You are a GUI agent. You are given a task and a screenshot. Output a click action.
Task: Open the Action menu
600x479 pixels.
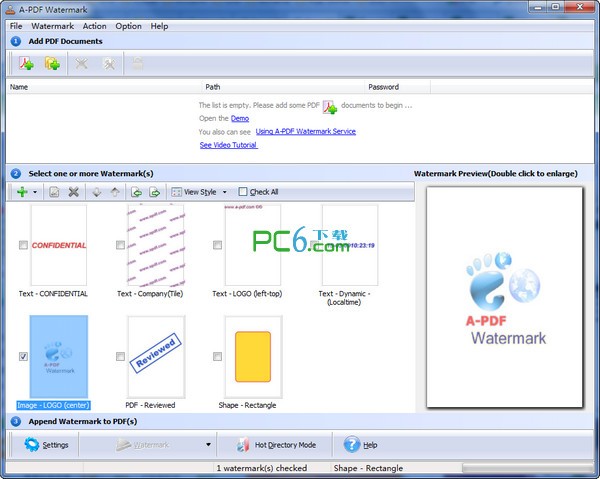[x=95, y=26]
